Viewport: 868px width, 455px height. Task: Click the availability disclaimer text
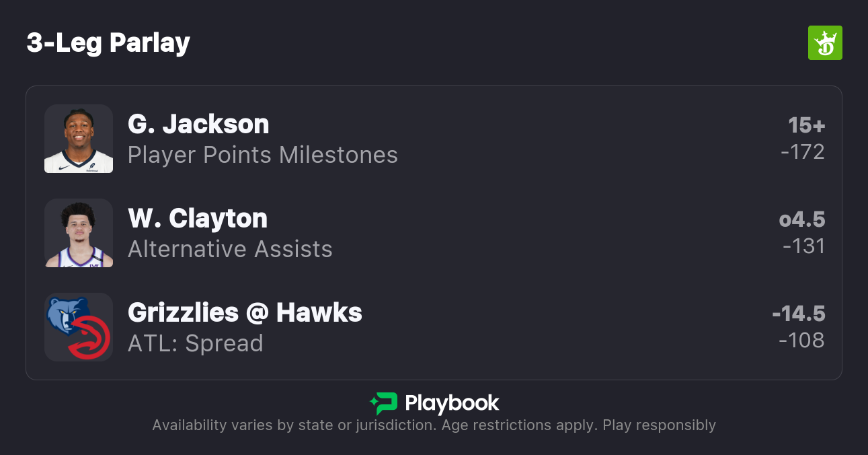click(x=434, y=425)
